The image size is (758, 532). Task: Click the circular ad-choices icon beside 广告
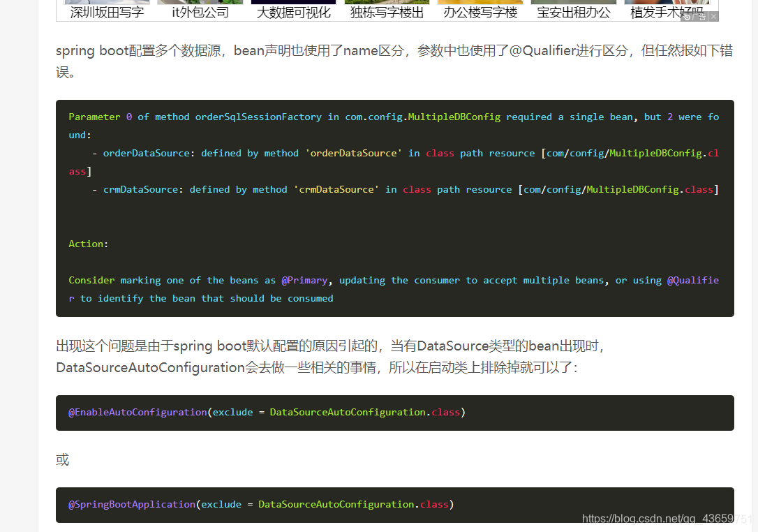(688, 16)
